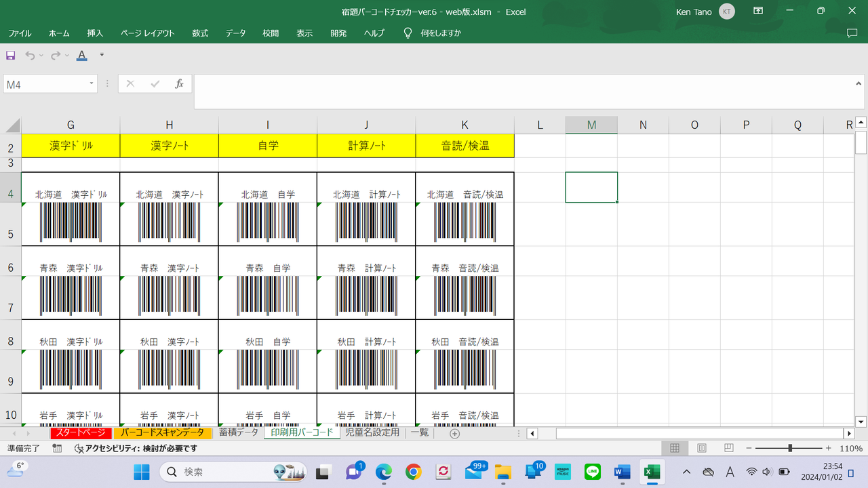Switch to the 児童名設定用 sheet tab
Screen dimensions: 868x488
[372, 432]
